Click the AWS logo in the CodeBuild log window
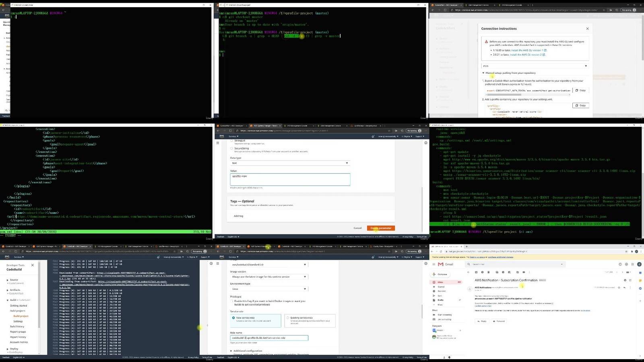This screenshot has width=644, height=362. (7, 257)
